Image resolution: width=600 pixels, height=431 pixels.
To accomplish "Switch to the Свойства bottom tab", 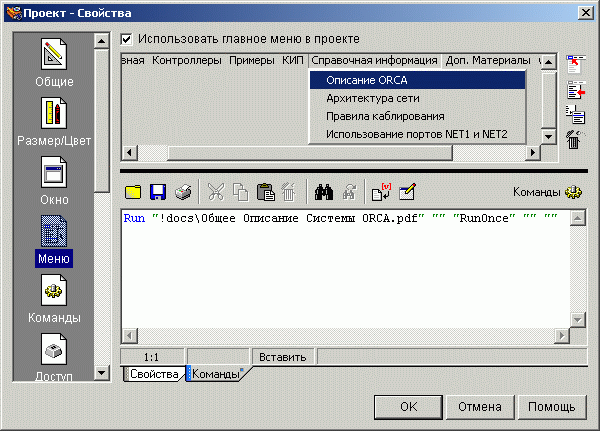I will tap(154, 374).
